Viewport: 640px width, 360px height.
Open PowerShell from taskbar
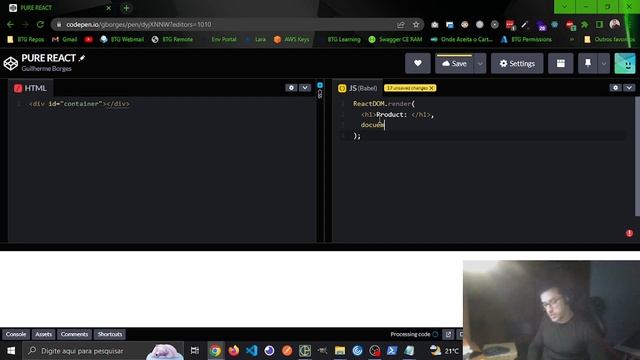(x=392, y=351)
